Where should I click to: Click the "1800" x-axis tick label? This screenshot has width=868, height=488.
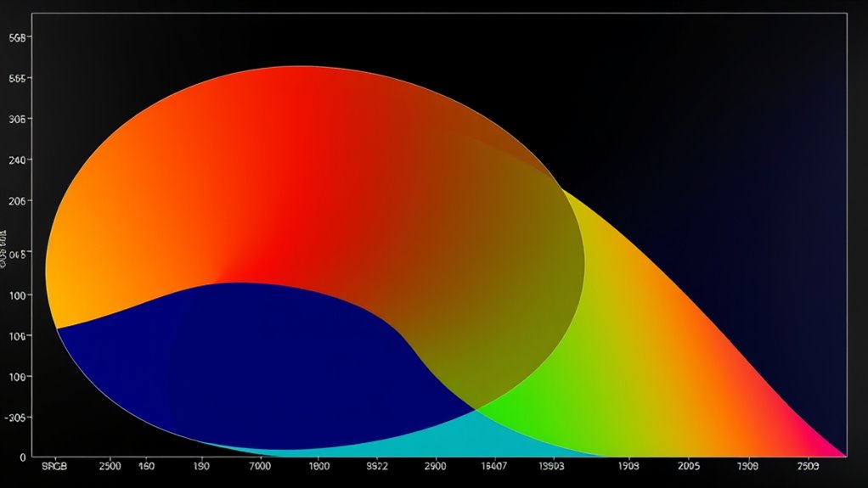click(318, 467)
